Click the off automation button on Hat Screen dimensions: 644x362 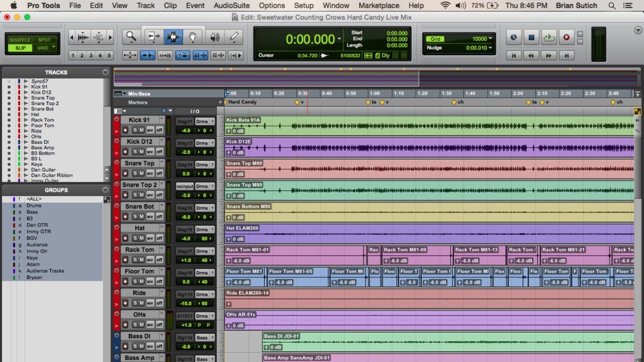[x=159, y=238]
